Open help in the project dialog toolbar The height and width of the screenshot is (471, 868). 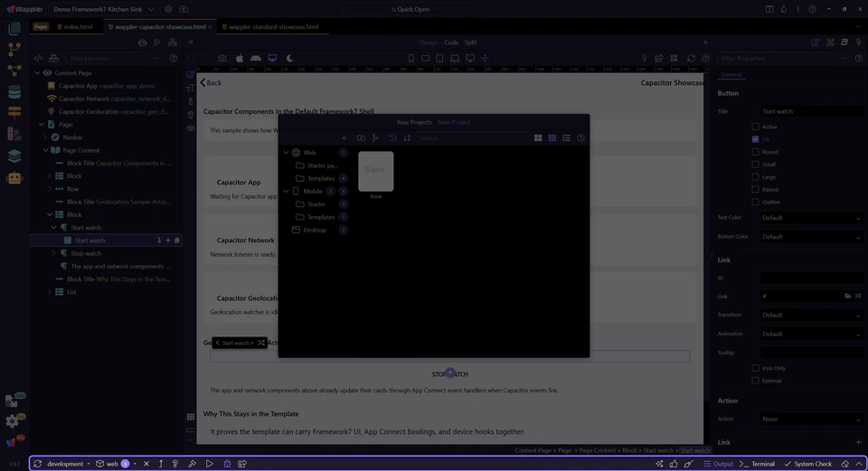580,137
